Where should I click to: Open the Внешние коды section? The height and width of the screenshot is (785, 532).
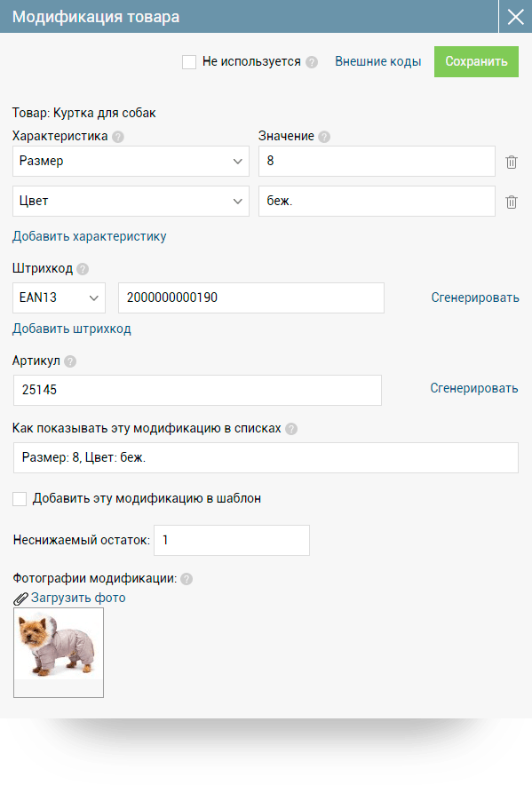(x=377, y=61)
